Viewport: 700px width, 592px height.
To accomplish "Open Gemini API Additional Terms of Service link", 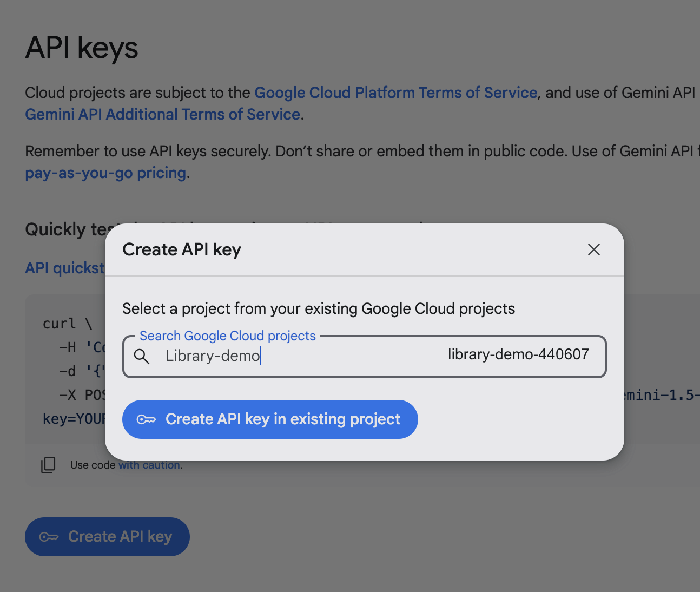I will (x=163, y=114).
